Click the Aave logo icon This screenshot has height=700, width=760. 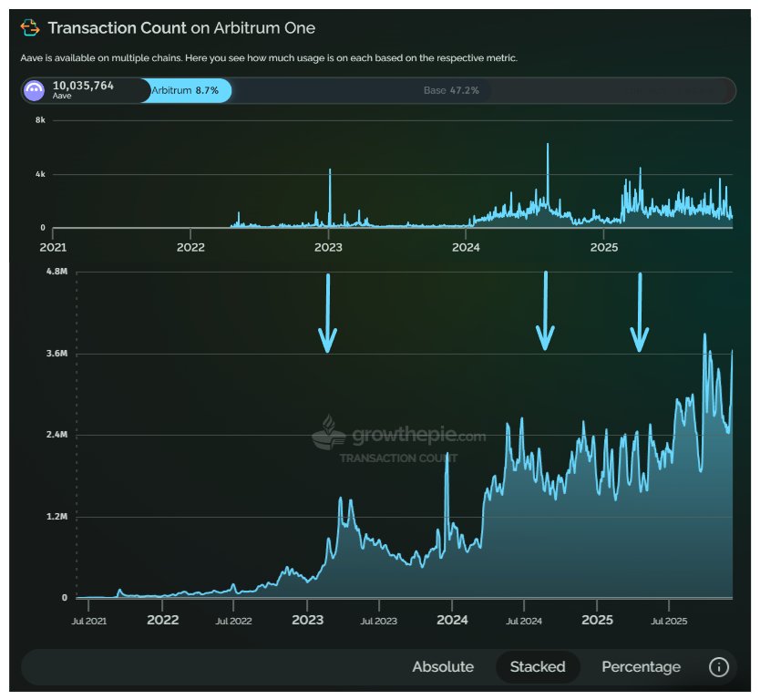pyautogui.click(x=35, y=89)
